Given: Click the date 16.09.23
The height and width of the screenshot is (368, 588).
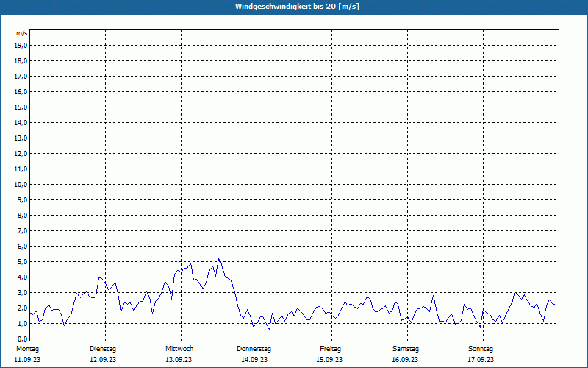Looking at the screenshot, I should click(405, 360).
